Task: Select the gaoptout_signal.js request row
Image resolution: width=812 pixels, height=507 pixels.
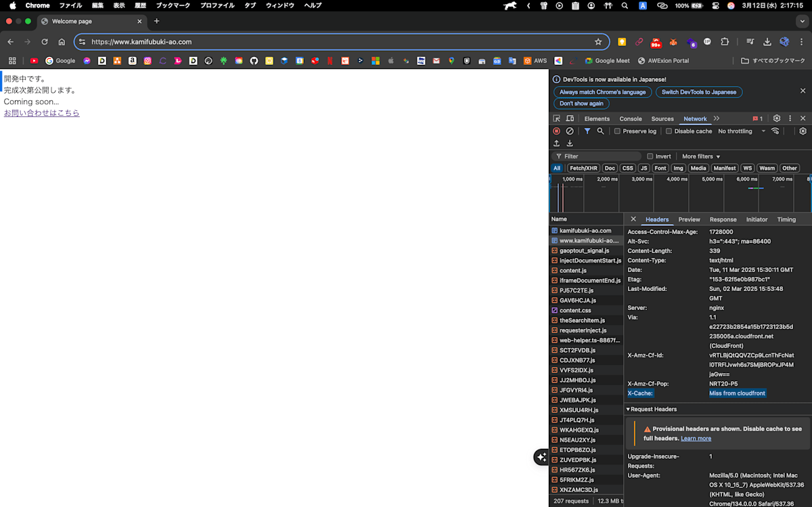Action: (x=586, y=250)
